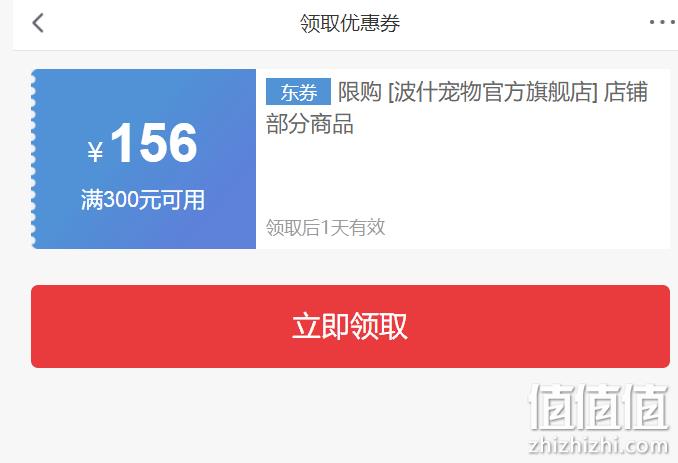Open the 波什宠物官方旗舰店 store text
Screen dimensions: 678x463
493,92
